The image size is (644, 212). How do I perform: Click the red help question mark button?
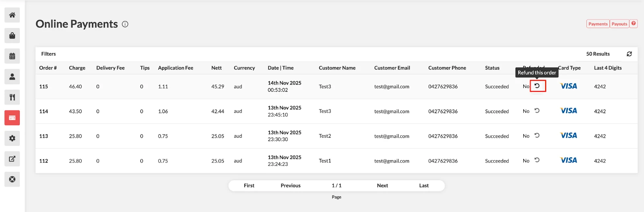(x=634, y=24)
